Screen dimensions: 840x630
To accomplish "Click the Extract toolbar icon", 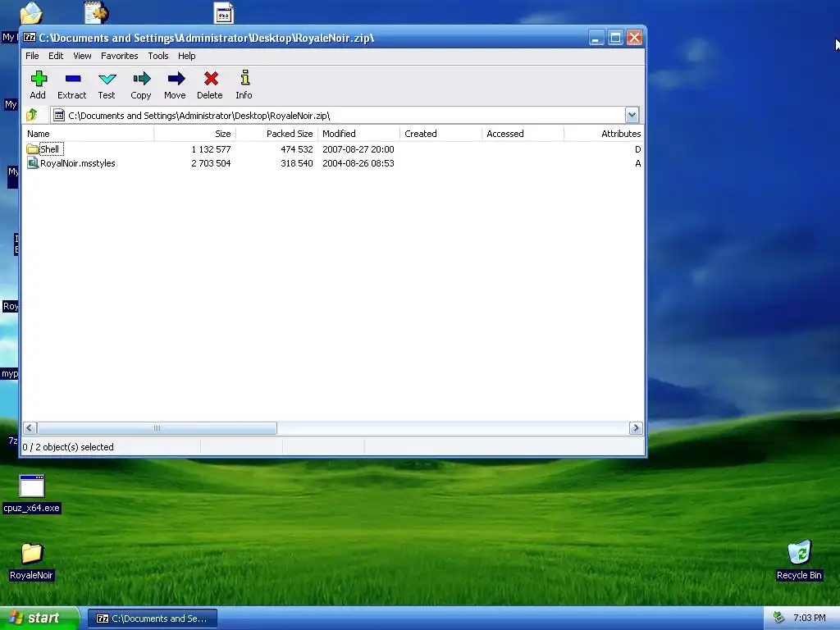I will pyautogui.click(x=73, y=79).
